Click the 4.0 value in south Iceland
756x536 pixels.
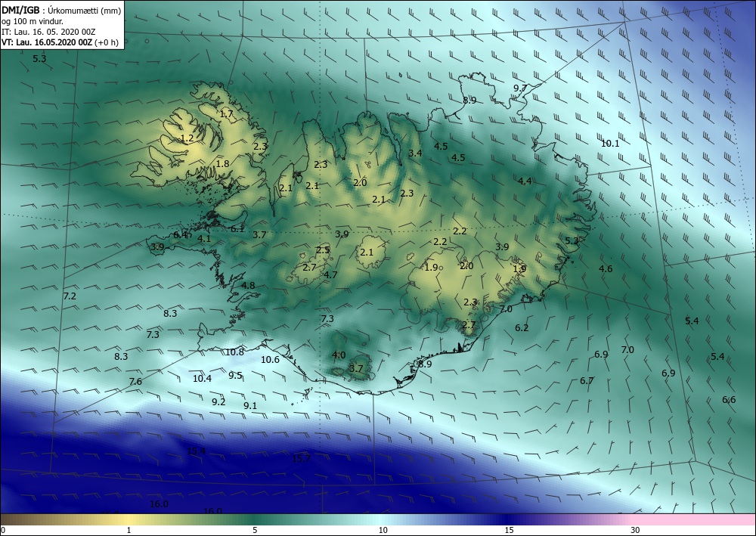tap(339, 355)
